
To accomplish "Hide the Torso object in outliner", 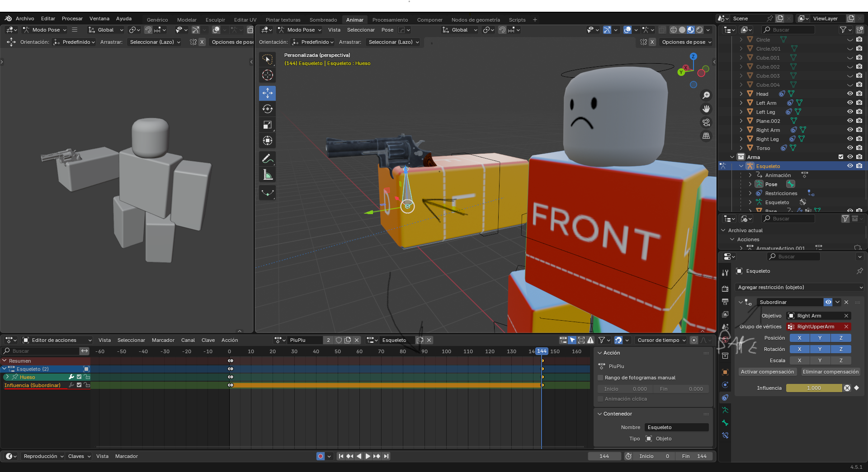I will 850,148.
